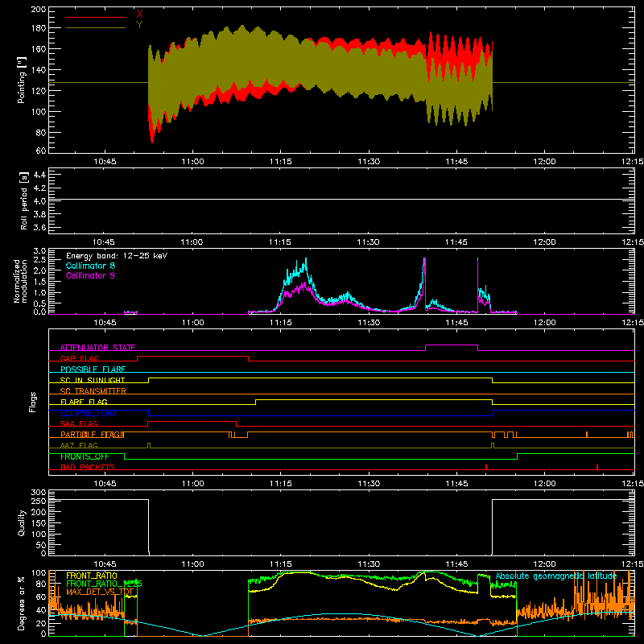Click the first BAD_PACKETS spike near 11:50
The height and width of the screenshot is (644, 644).
point(486,467)
